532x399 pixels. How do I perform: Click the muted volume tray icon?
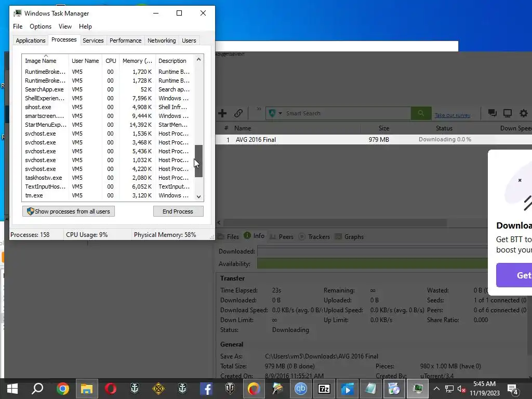click(461, 389)
